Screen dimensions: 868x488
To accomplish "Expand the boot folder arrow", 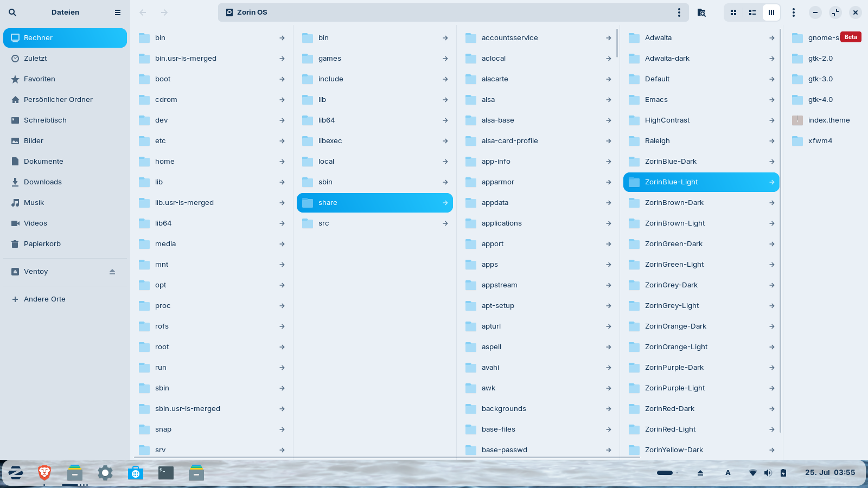I will coord(282,79).
